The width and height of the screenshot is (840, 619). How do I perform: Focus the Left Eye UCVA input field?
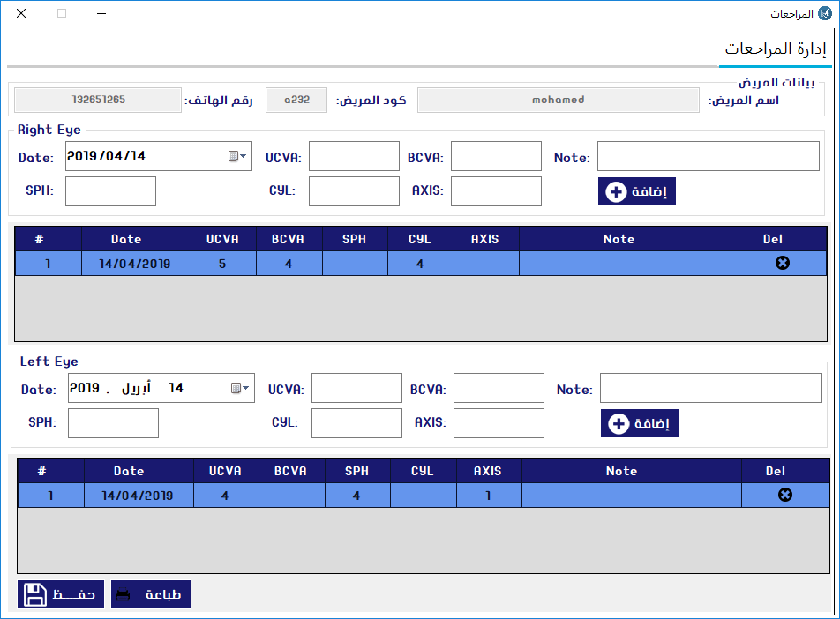tap(356, 388)
